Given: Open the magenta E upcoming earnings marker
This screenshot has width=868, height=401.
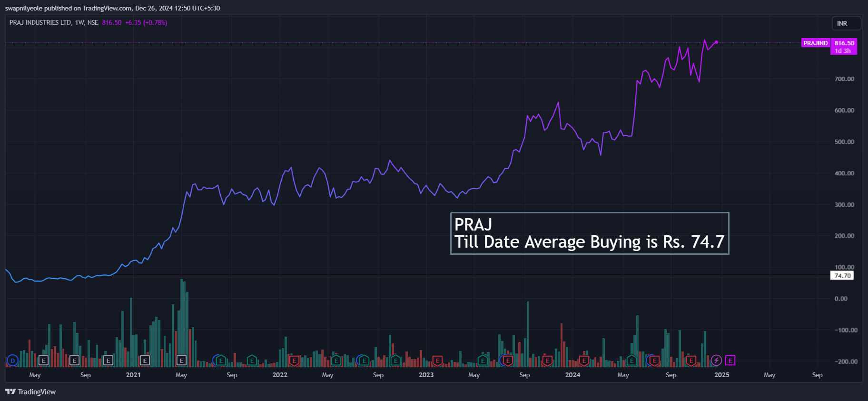Looking at the screenshot, I should click(730, 361).
